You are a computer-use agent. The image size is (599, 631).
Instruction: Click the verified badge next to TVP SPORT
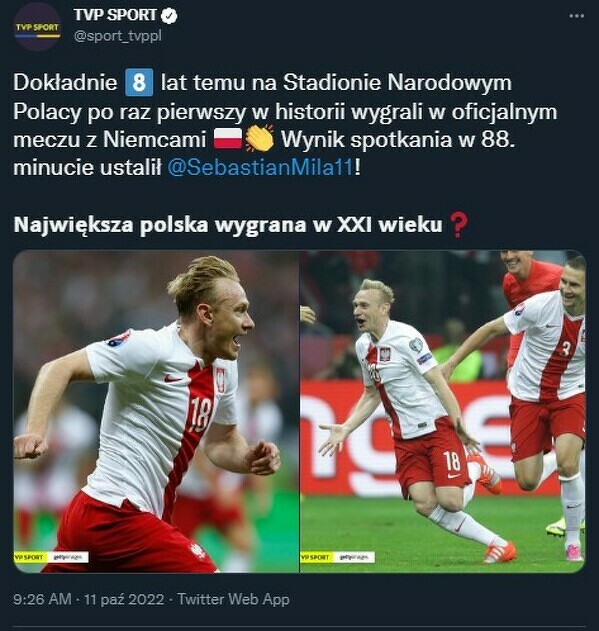(x=169, y=16)
